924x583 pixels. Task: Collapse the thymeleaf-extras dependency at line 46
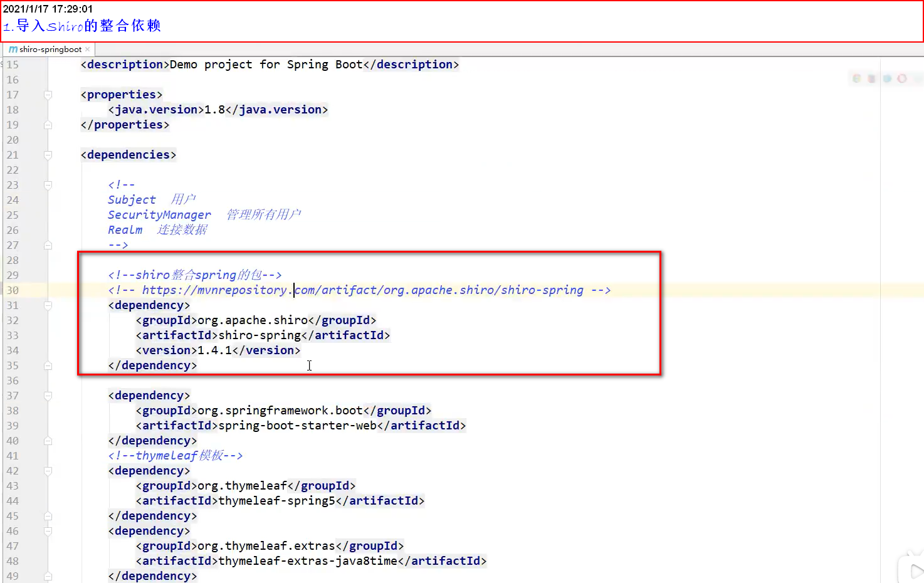[x=48, y=531]
